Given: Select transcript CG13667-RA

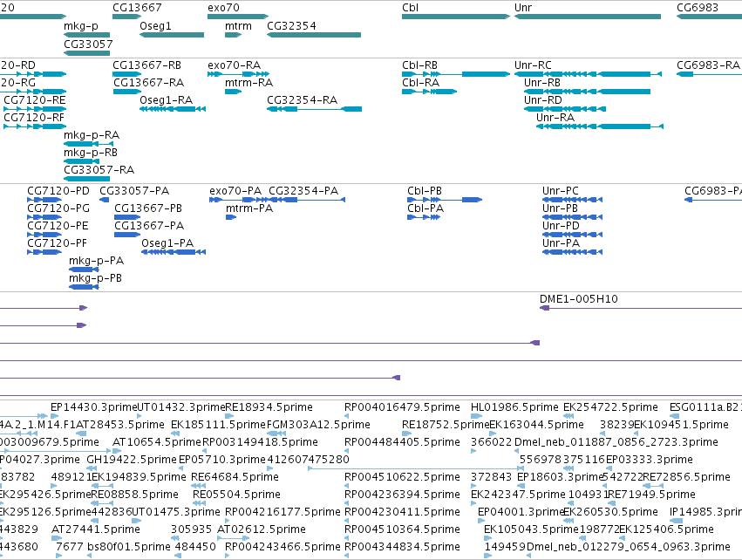Looking at the screenshot, I should pos(126,92).
